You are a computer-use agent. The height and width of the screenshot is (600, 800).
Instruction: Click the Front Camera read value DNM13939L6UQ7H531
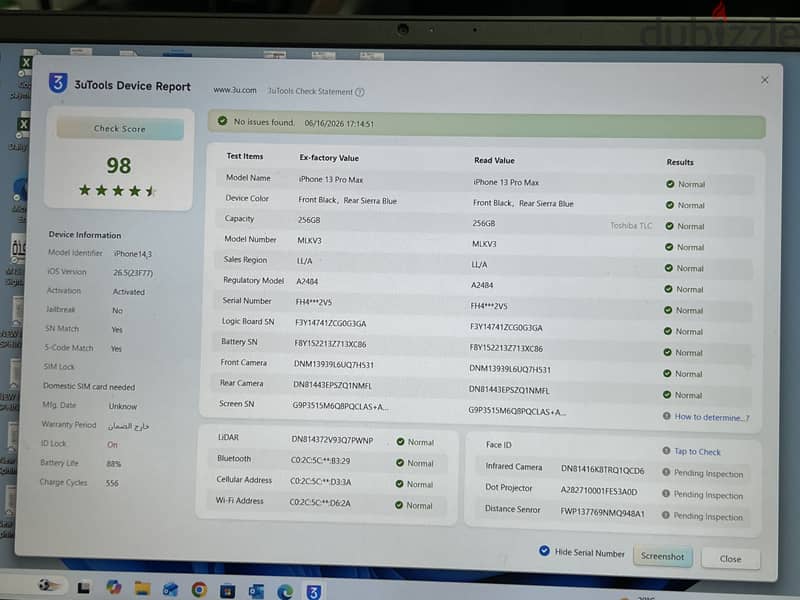click(x=510, y=369)
